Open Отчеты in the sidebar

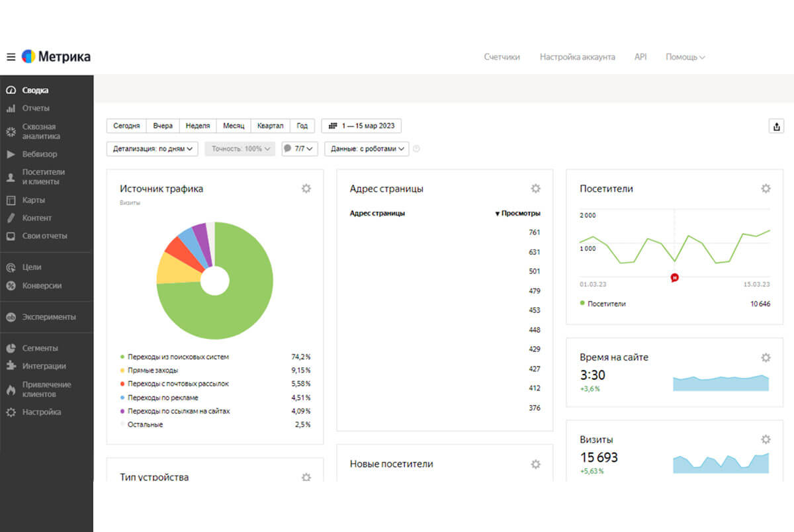[x=36, y=109]
